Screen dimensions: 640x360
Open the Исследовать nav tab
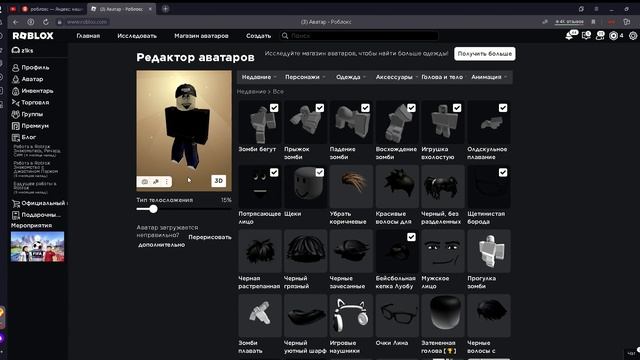tap(137, 36)
